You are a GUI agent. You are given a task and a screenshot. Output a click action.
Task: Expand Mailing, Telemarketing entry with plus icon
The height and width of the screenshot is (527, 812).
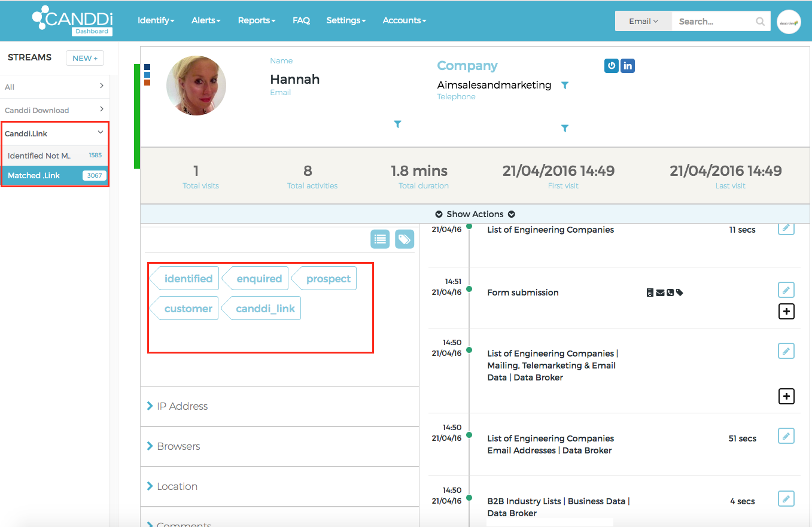click(786, 396)
